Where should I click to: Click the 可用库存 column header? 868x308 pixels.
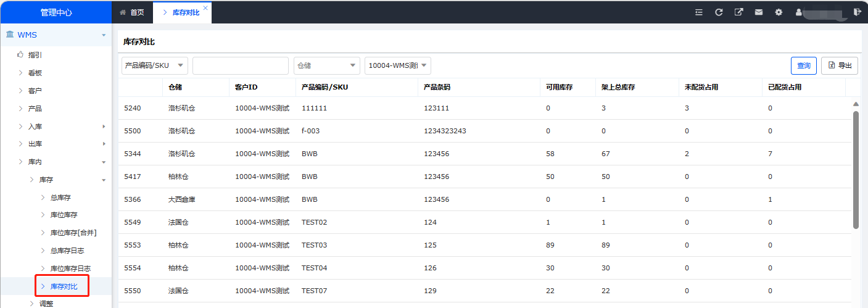[x=560, y=87]
